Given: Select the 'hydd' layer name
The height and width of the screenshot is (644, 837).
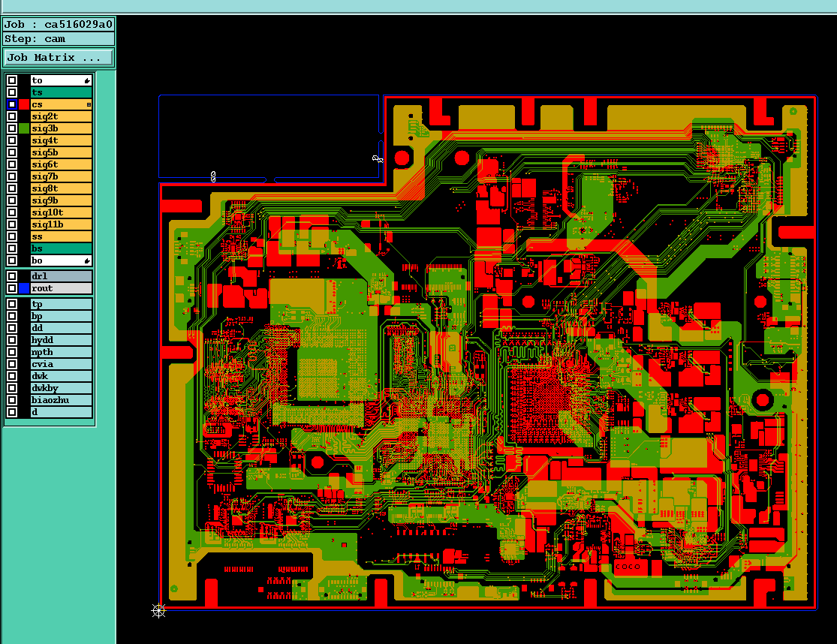Looking at the screenshot, I should [x=62, y=341].
